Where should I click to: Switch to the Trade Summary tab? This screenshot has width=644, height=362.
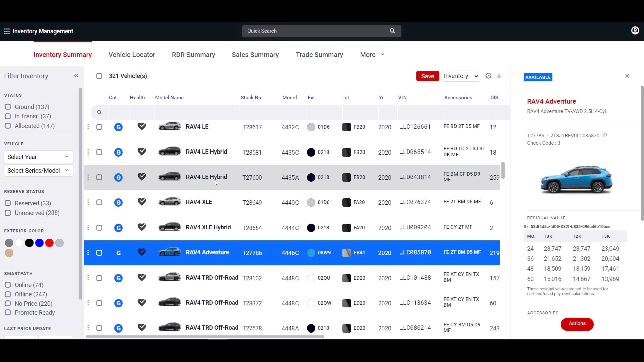(x=319, y=55)
